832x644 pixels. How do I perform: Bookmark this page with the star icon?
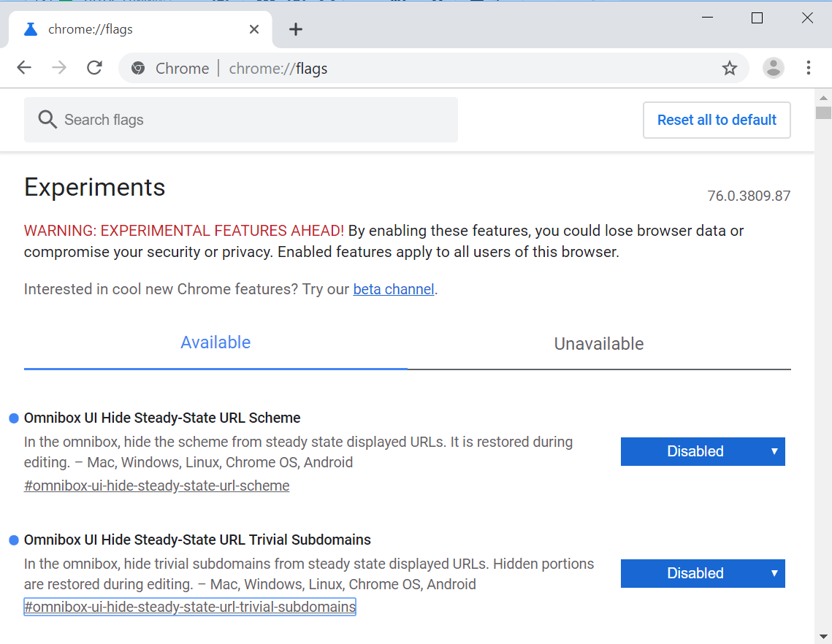[730, 68]
